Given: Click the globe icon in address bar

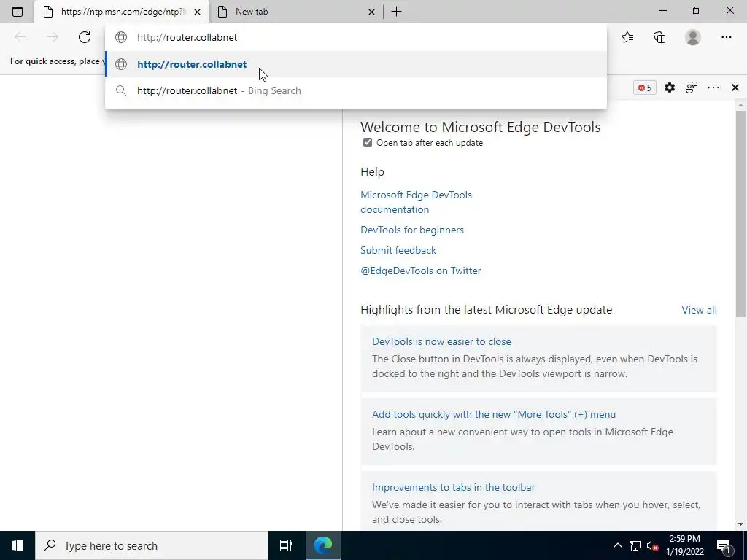Looking at the screenshot, I should [121, 37].
